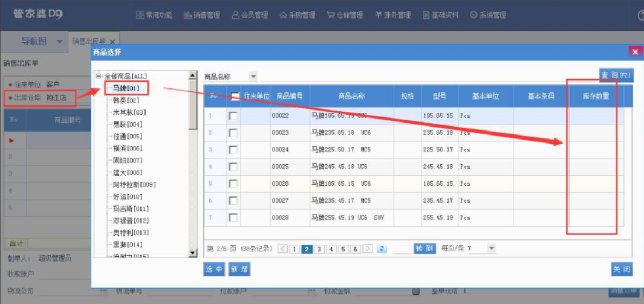Image resolution: width=644 pixels, height=304 pixels.
Task: Open the 常用功能 menu
Action: tap(154, 15)
